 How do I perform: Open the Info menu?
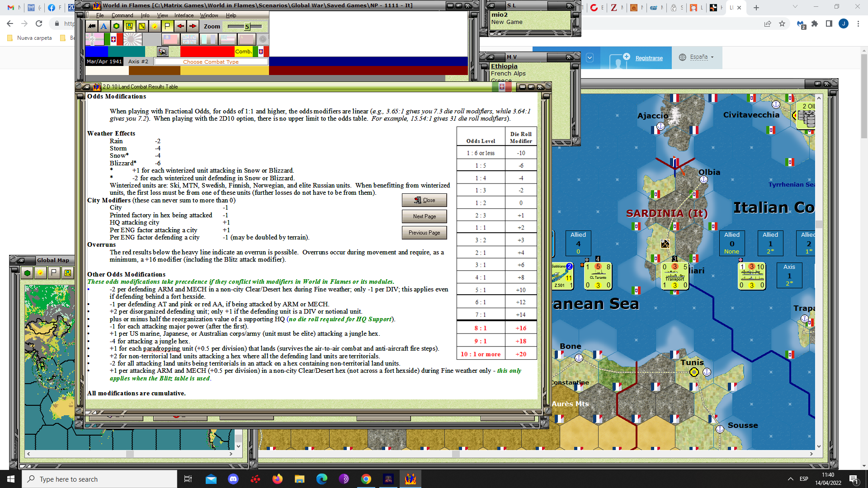tap(145, 15)
